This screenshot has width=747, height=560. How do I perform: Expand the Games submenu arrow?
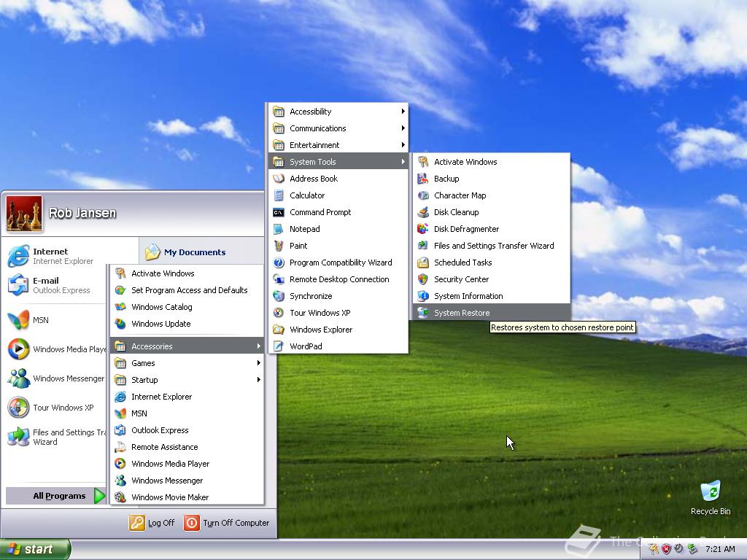pyautogui.click(x=259, y=363)
